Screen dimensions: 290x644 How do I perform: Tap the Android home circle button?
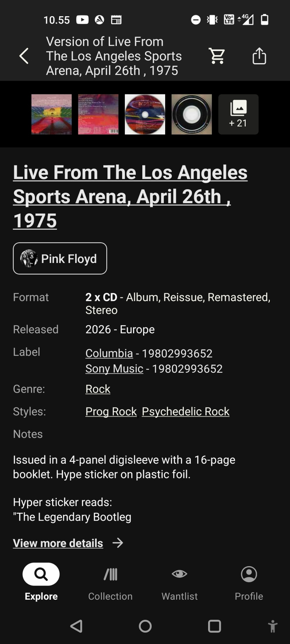[x=145, y=626]
